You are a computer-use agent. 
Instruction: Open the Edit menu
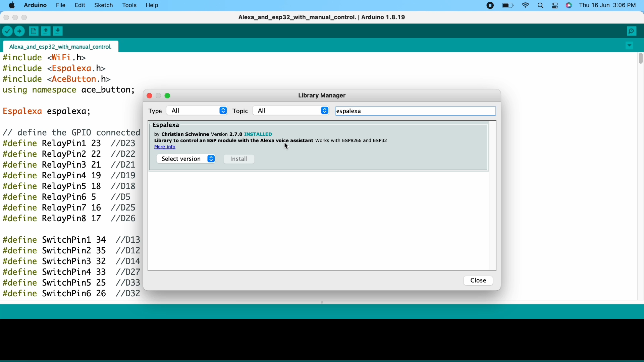click(80, 5)
